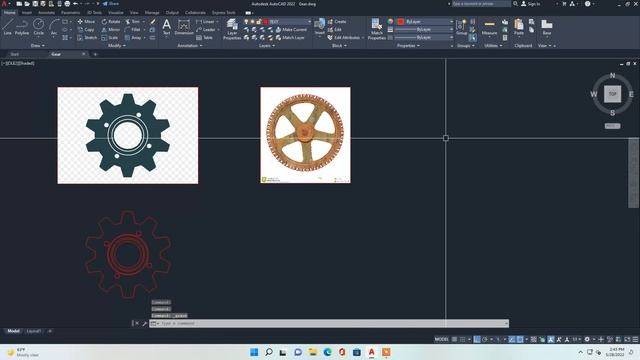Open the Layer Properties manager
Screen dimensions: 640x360
coord(232,29)
